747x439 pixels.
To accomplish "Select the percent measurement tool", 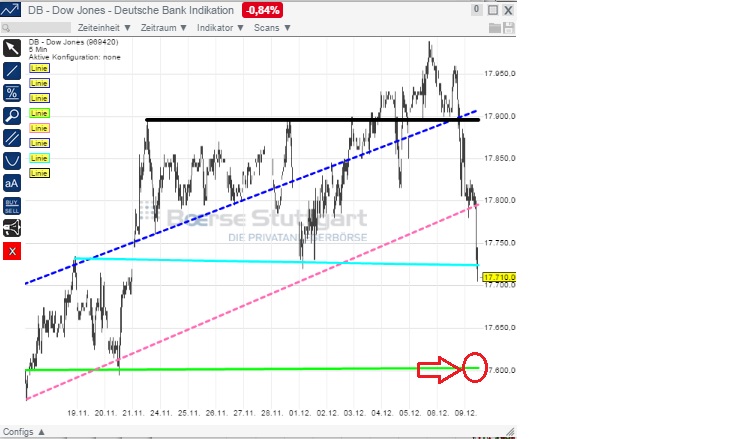I will tap(12, 93).
